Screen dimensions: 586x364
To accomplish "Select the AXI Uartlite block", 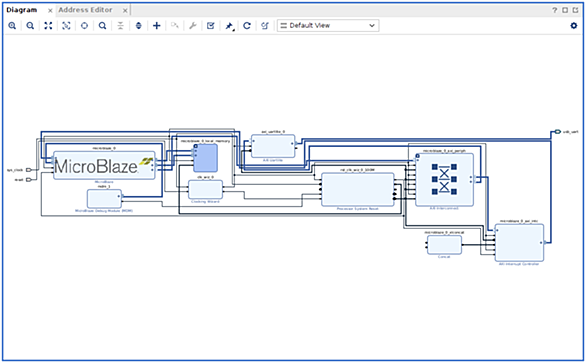I will pos(273,146).
